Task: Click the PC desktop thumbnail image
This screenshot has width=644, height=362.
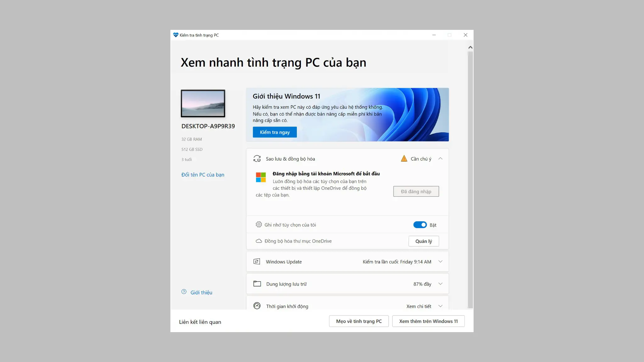Action: [203, 103]
